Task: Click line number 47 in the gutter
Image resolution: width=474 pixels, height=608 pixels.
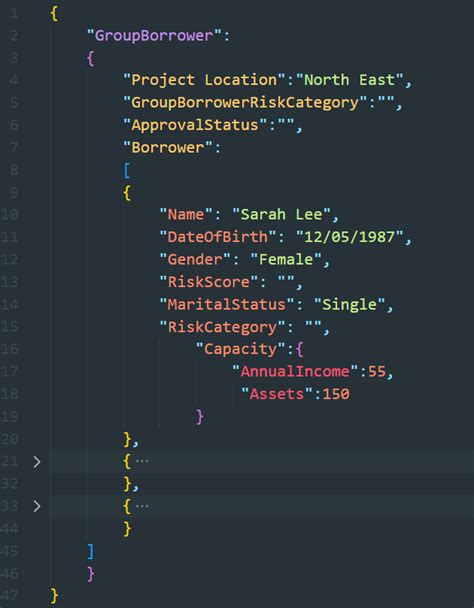Action: point(9,596)
